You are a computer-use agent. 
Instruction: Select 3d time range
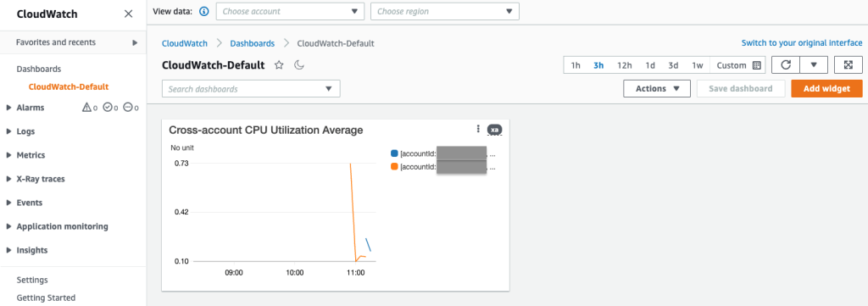click(673, 65)
